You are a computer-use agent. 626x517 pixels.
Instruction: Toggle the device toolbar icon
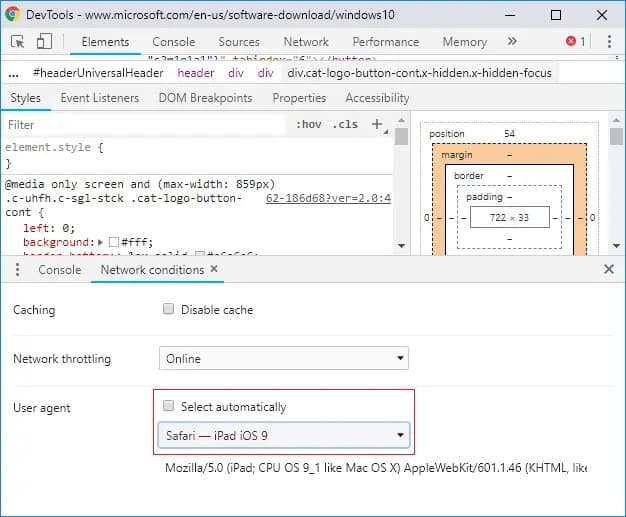click(x=44, y=42)
